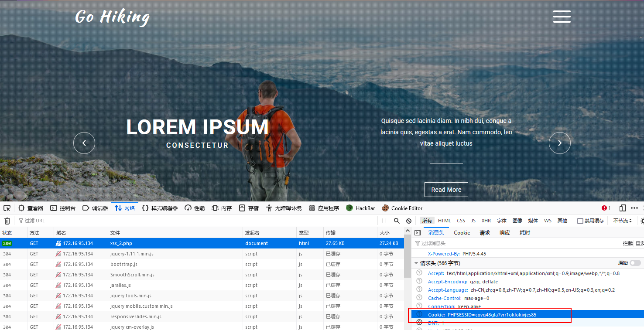Open the Cookie Editor panel
Viewport: 644px width, 330px height.
tap(402, 208)
